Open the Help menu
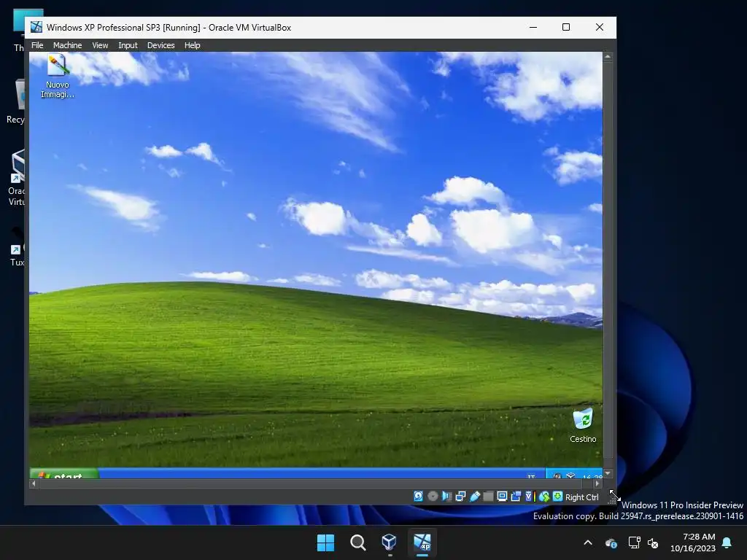This screenshot has height=560, width=747. click(192, 45)
